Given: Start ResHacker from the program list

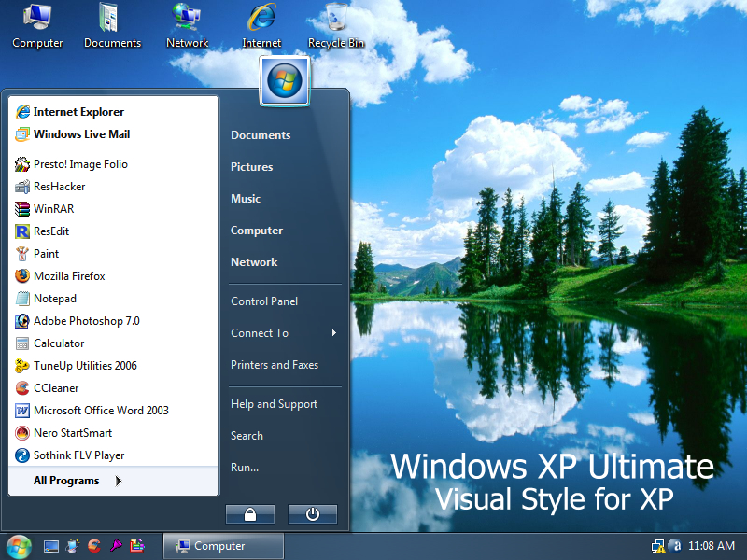Looking at the screenshot, I should point(113,187).
